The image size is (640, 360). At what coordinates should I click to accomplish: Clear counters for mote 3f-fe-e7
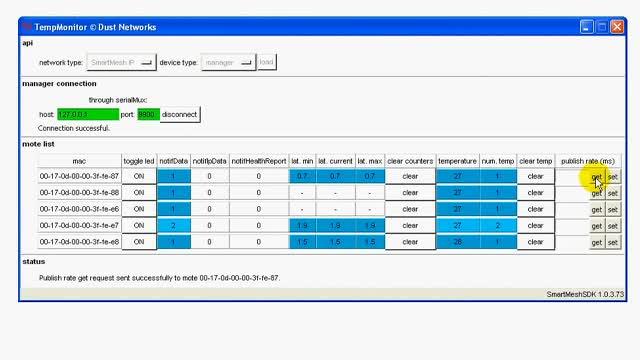pos(410,225)
